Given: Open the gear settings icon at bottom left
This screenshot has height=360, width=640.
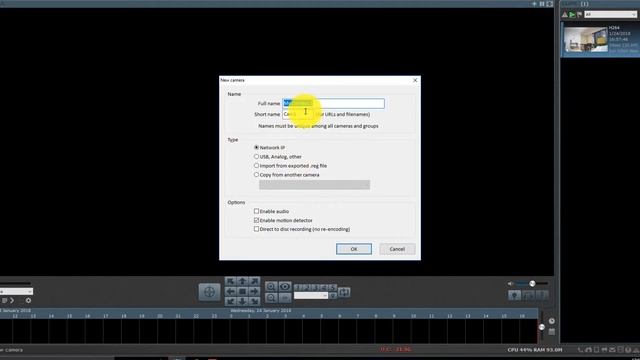Looking at the screenshot, I should click(x=28, y=300).
